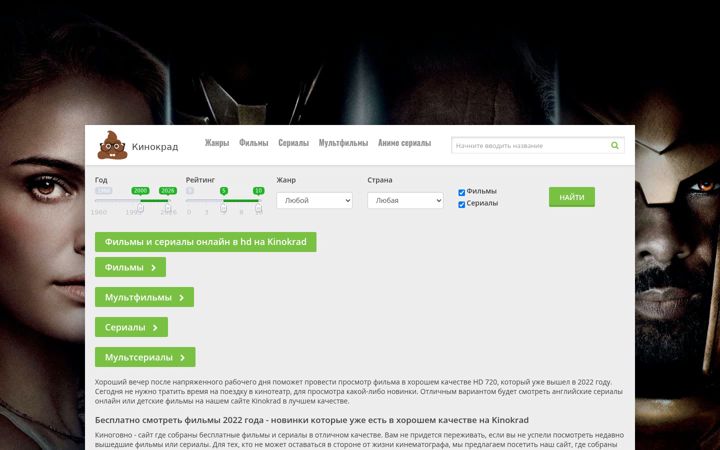Expand the Жанр dropdown set to Любой

(x=315, y=201)
